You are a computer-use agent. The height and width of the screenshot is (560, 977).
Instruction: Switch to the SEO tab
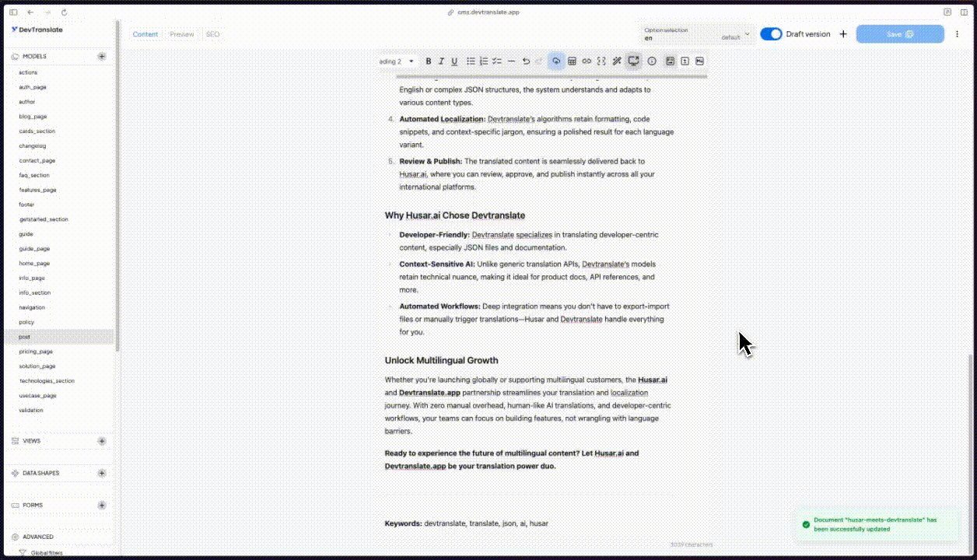coord(212,34)
